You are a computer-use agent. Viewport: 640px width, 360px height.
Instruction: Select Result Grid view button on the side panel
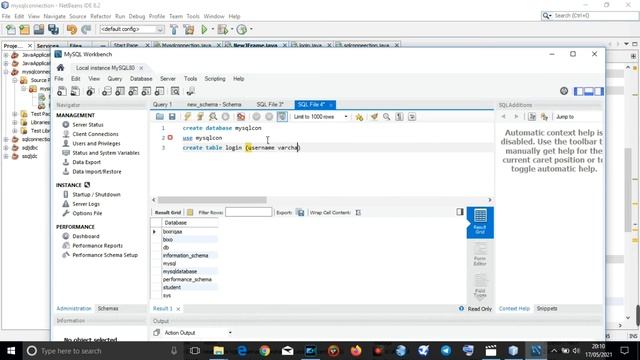tap(480, 222)
